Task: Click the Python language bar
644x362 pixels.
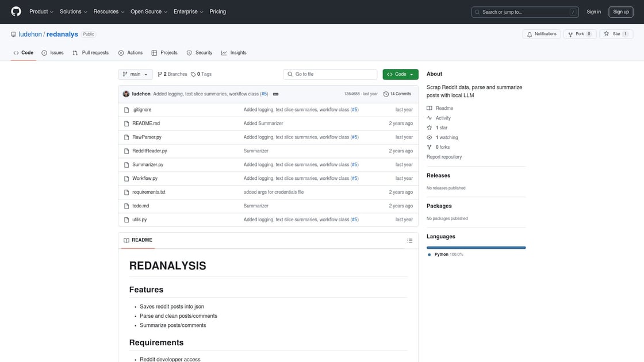Action: click(476, 248)
